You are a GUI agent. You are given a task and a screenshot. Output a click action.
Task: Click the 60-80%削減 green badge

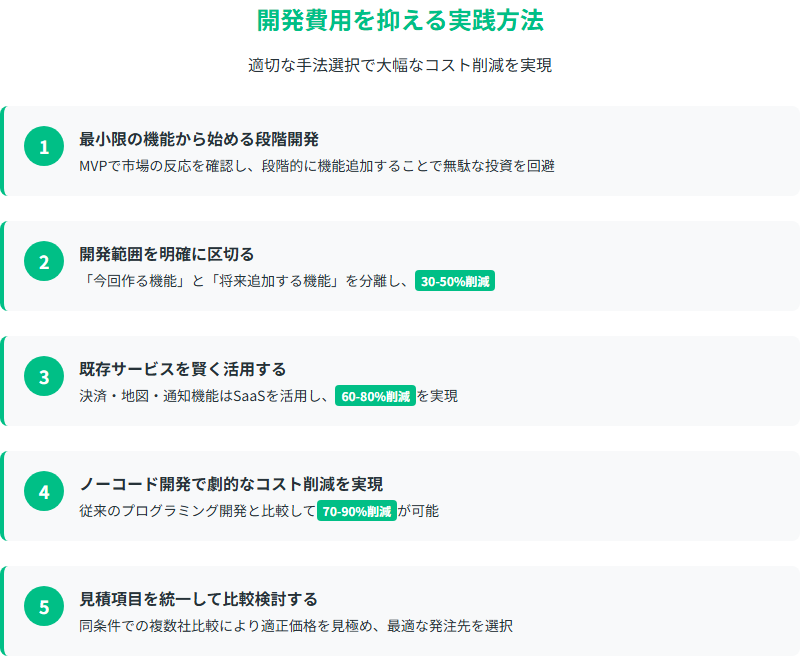(375, 396)
